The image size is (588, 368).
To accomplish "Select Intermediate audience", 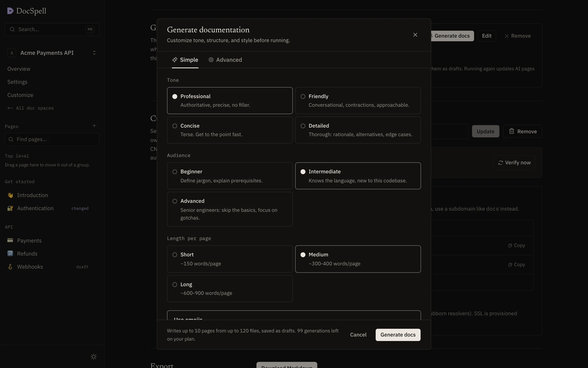I will tap(358, 176).
